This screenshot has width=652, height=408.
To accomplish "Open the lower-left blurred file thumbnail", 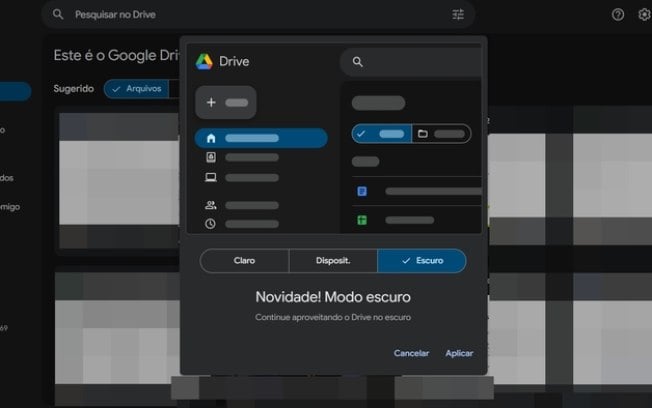I will (117, 337).
